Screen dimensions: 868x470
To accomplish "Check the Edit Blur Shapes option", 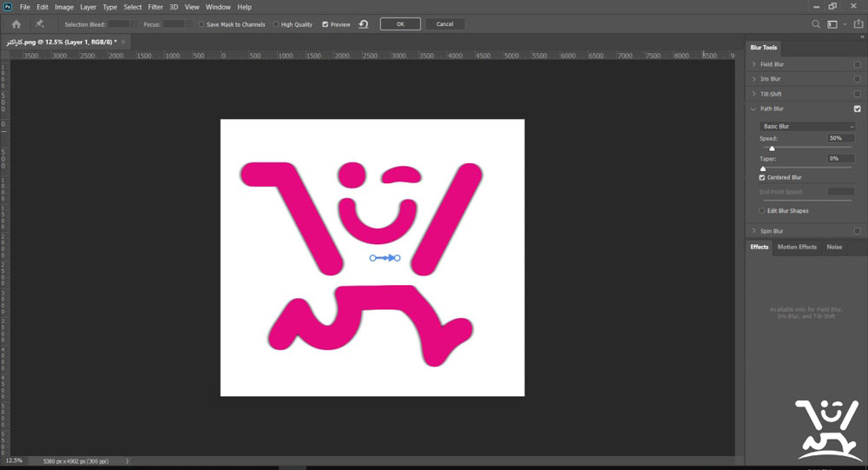I will point(762,210).
